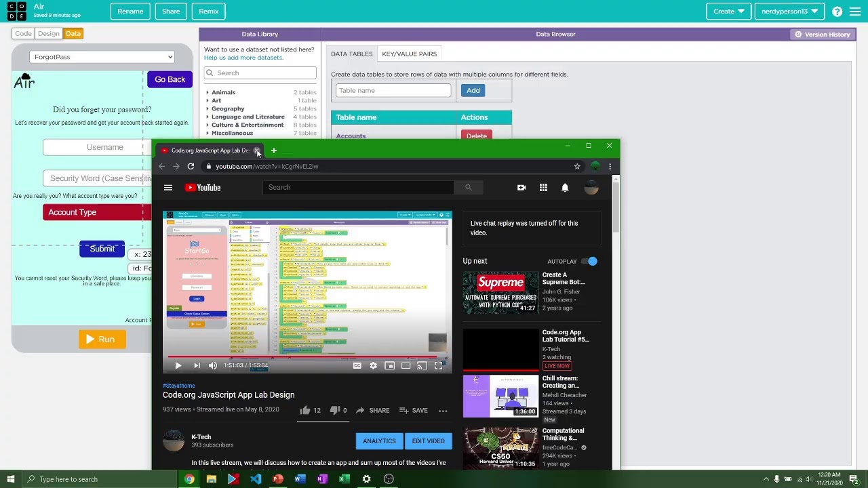Go back in the browser window
Viewport: 868px width, 488px height.
tap(161, 166)
